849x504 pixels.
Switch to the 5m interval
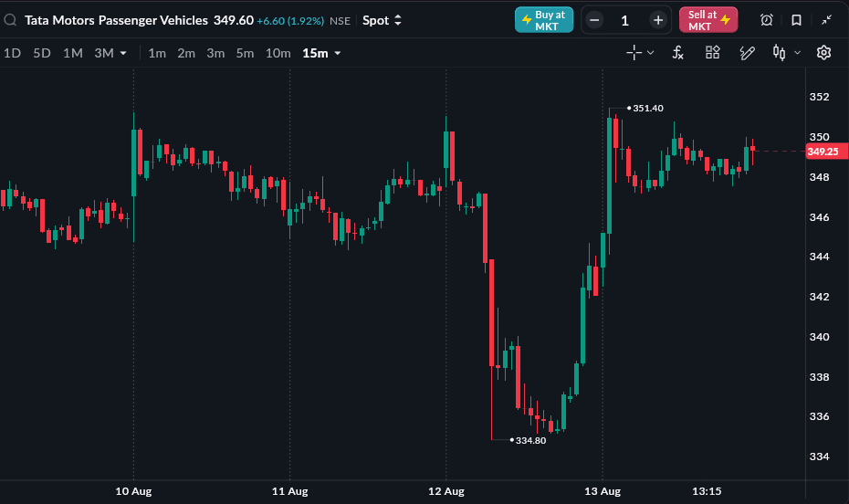click(x=245, y=53)
